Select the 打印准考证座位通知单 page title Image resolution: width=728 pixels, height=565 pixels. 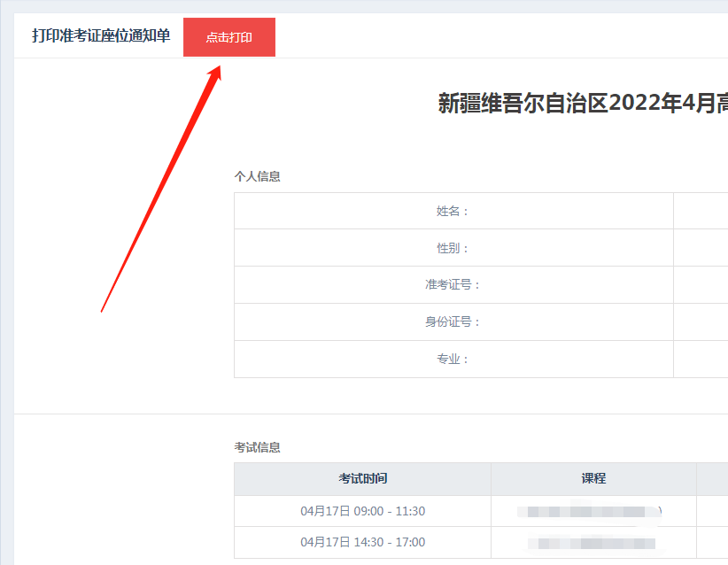point(101,36)
